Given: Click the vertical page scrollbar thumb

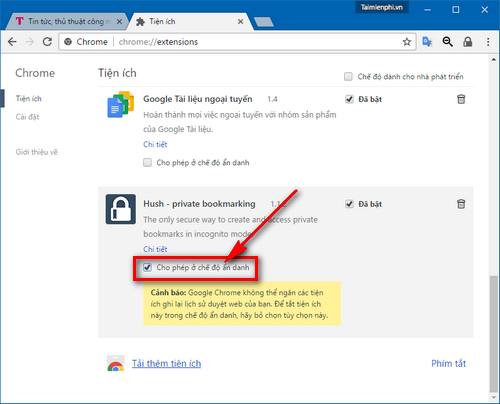Looking at the screenshot, I should [x=494, y=333].
